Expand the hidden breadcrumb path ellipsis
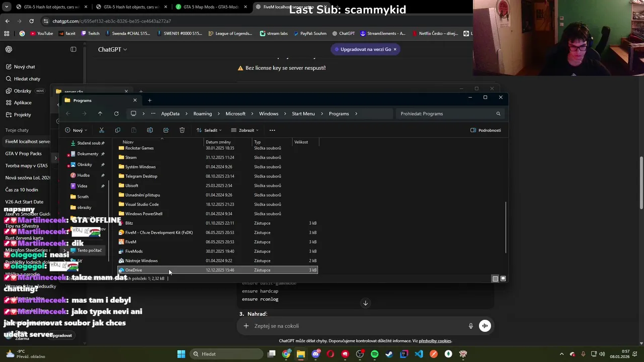The width and height of the screenshot is (644, 362). coord(153,114)
